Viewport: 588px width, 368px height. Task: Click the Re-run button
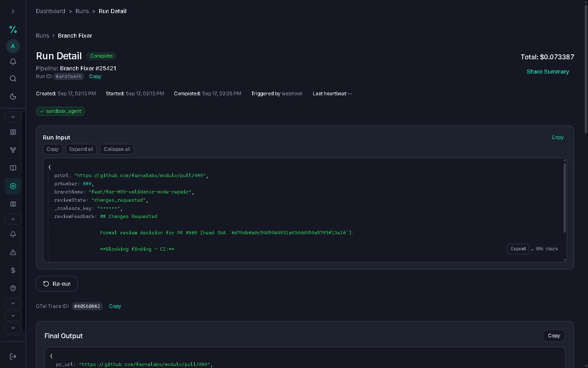[57, 284]
